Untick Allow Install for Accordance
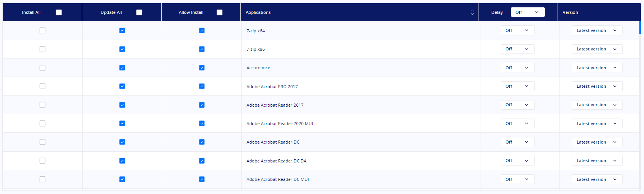The image size is (644, 194). coord(202,68)
